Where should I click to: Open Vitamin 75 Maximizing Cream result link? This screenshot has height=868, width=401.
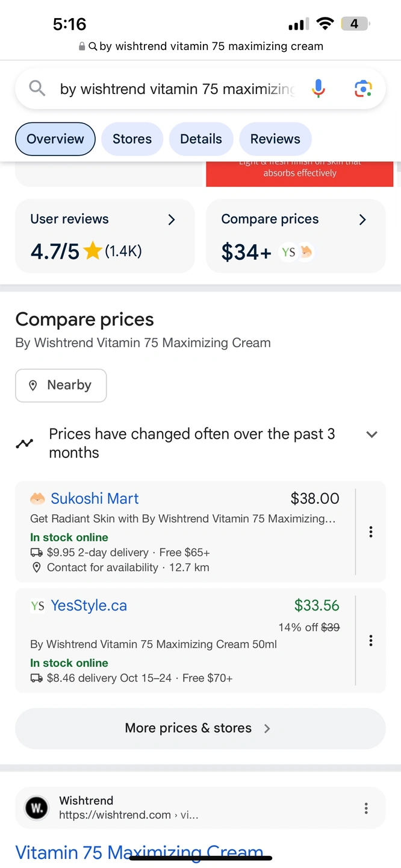[x=138, y=852]
